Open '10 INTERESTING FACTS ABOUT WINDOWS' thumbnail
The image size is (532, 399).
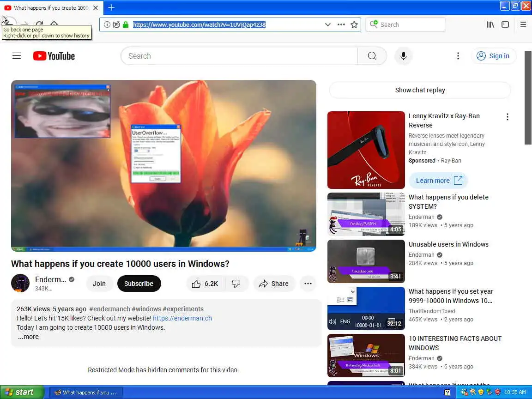366,356
